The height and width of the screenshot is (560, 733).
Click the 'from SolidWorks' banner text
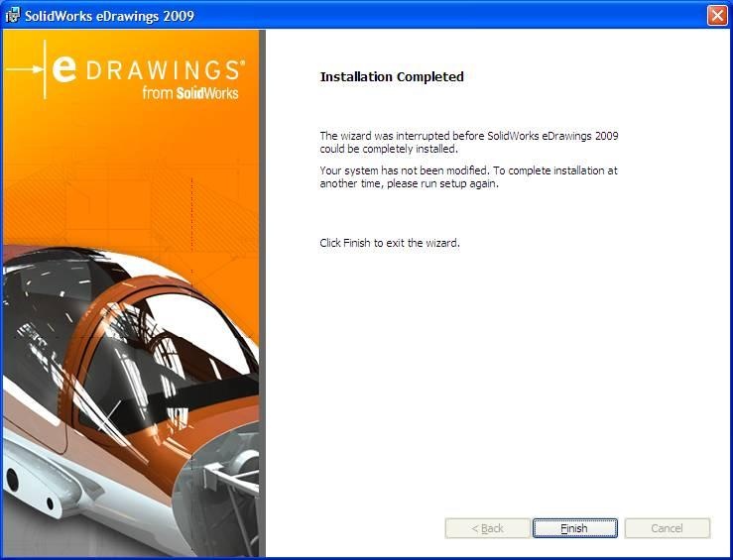pos(190,92)
